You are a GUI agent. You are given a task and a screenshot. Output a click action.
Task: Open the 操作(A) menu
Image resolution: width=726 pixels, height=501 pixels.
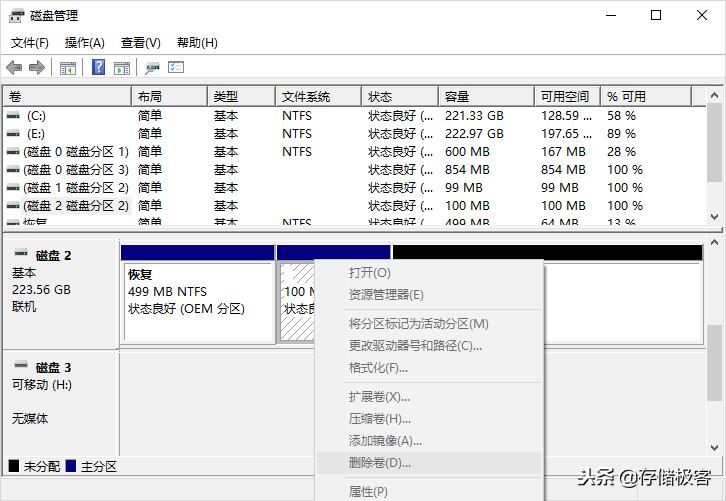85,43
